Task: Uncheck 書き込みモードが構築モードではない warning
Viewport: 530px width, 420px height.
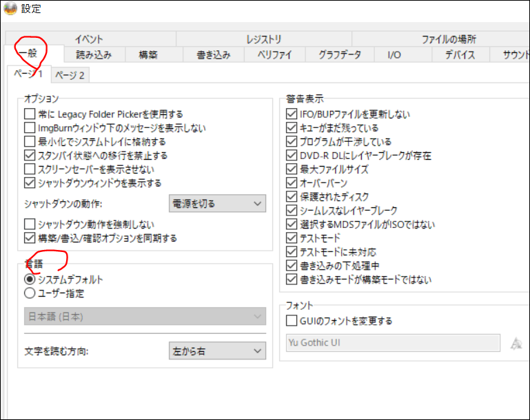Action: (x=292, y=280)
